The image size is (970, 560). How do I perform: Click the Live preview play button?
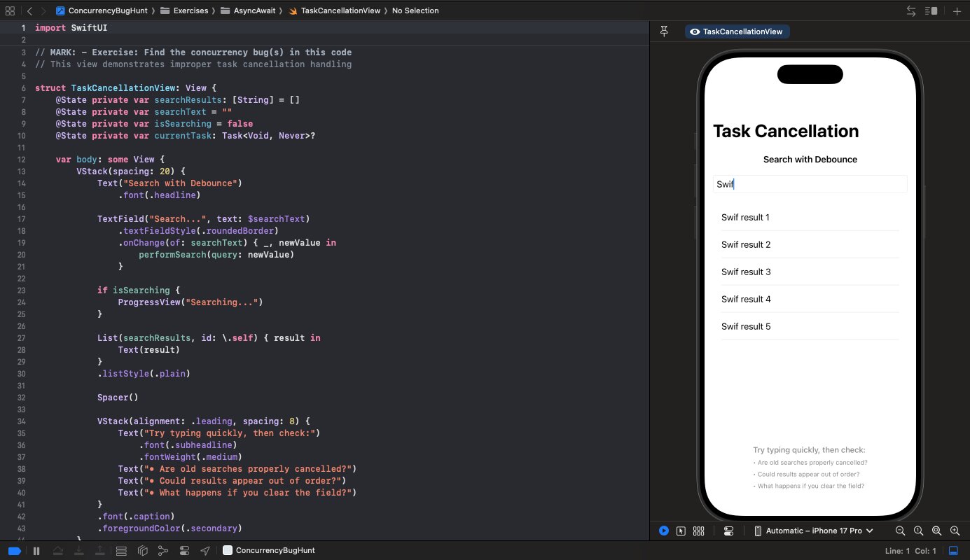click(x=663, y=531)
